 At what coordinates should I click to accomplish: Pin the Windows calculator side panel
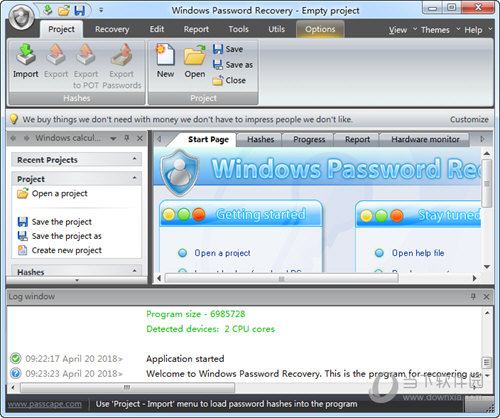click(127, 138)
